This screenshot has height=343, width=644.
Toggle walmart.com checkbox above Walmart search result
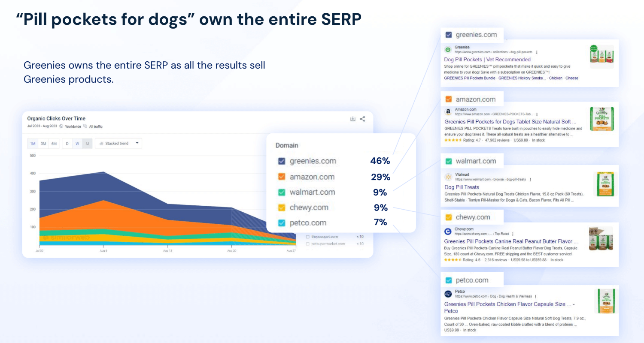pyautogui.click(x=449, y=161)
